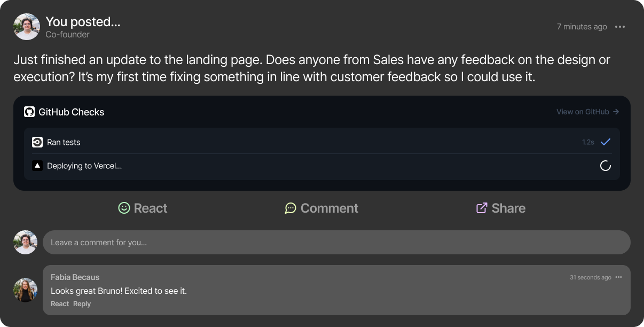Click the smiley face React icon
The width and height of the screenshot is (644, 327).
(x=124, y=208)
